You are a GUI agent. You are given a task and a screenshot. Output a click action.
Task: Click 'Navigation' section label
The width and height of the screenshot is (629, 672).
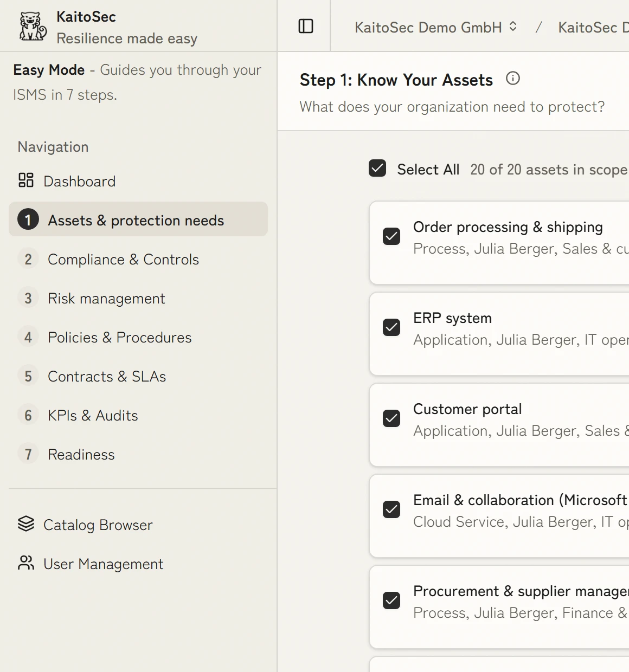click(x=53, y=147)
